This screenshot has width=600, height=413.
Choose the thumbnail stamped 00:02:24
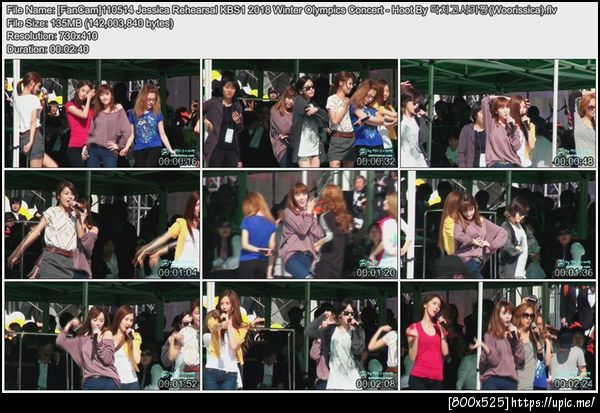[498, 336]
